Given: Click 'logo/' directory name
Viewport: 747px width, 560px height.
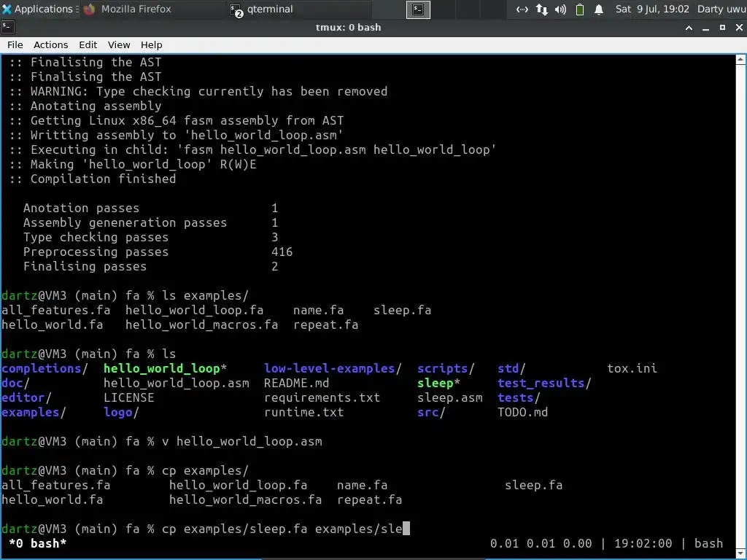Looking at the screenshot, I should click(121, 413).
